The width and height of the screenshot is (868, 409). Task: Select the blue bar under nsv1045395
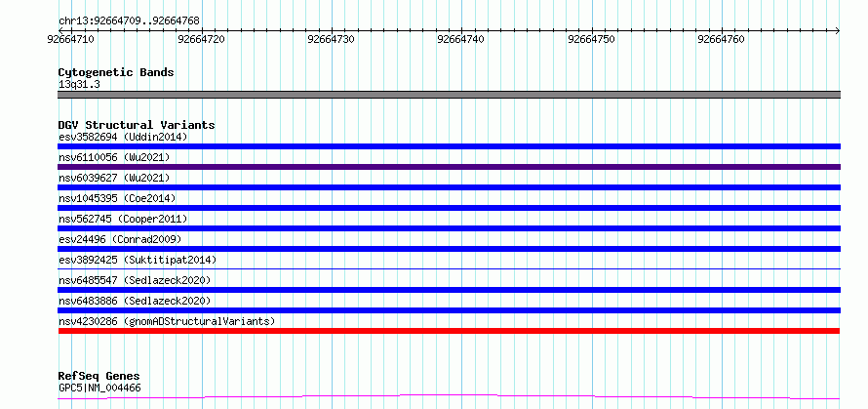click(x=449, y=208)
